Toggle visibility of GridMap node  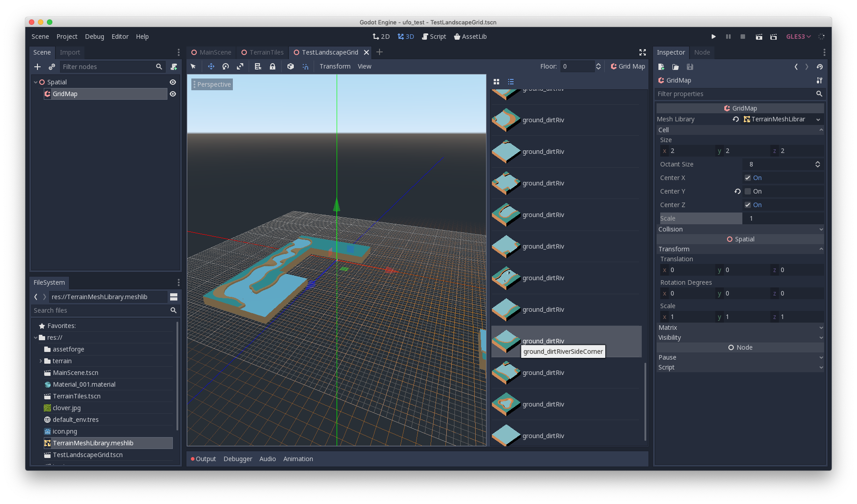[x=173, y=94]
